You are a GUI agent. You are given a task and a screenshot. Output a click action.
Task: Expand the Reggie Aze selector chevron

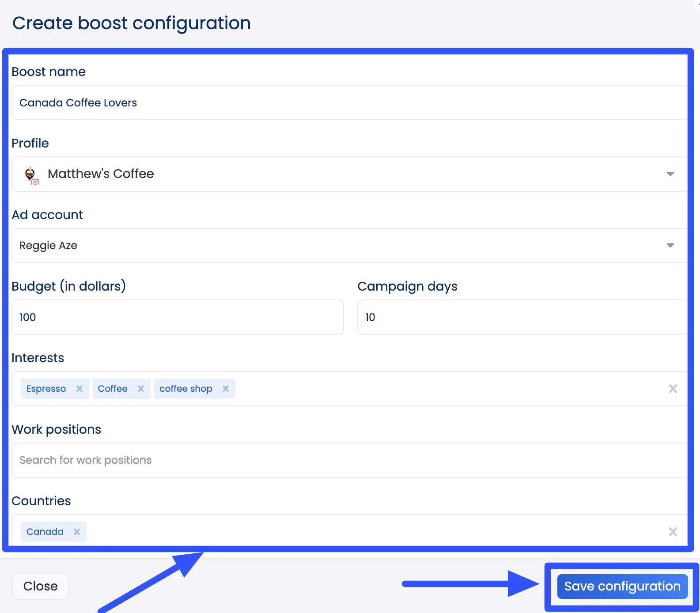coord(670,245)
